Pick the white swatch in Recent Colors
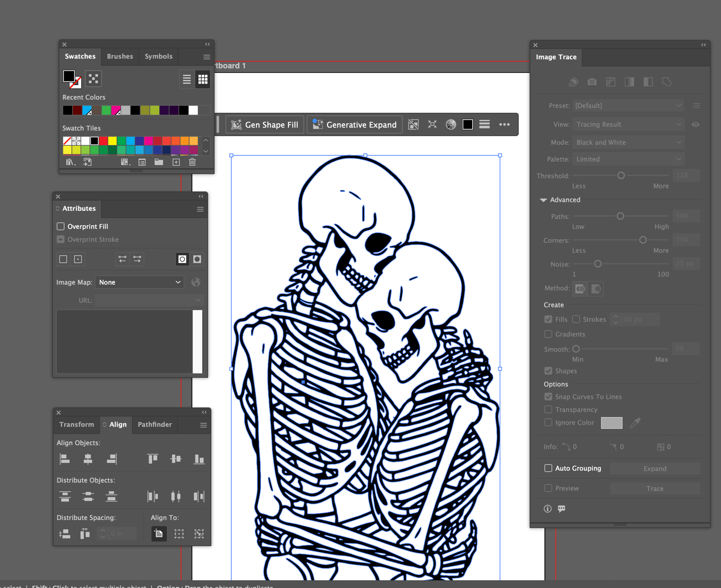Screen dimensions: 721x588 pyautogui.click(x=193, y=110)
